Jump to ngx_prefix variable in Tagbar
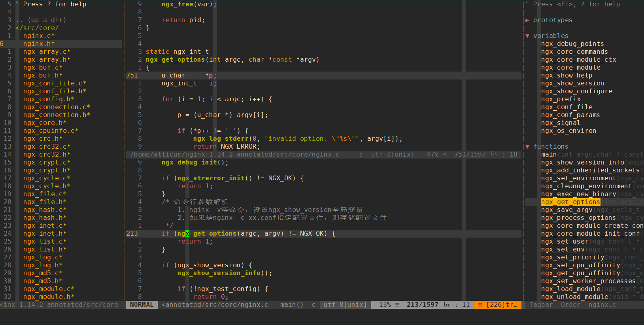Image resolution: width=644 pixels, height=325 pixels. (x=561, y=99)
